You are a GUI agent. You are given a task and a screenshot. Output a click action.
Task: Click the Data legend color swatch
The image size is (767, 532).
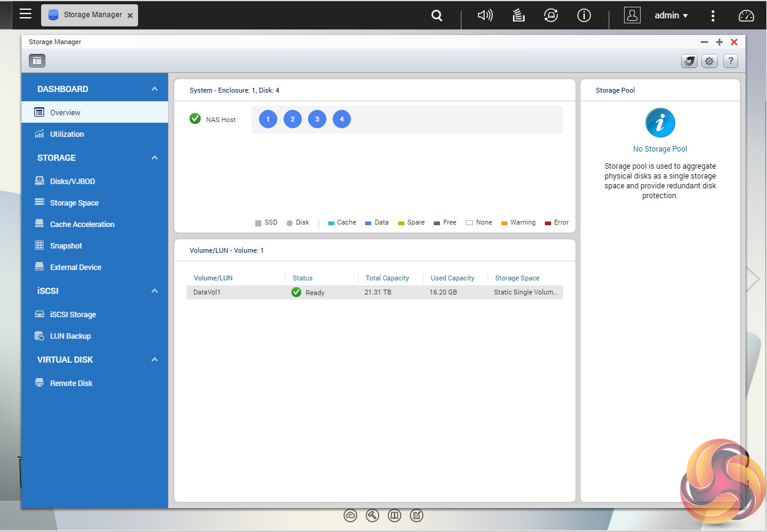(x=368, y=223)
